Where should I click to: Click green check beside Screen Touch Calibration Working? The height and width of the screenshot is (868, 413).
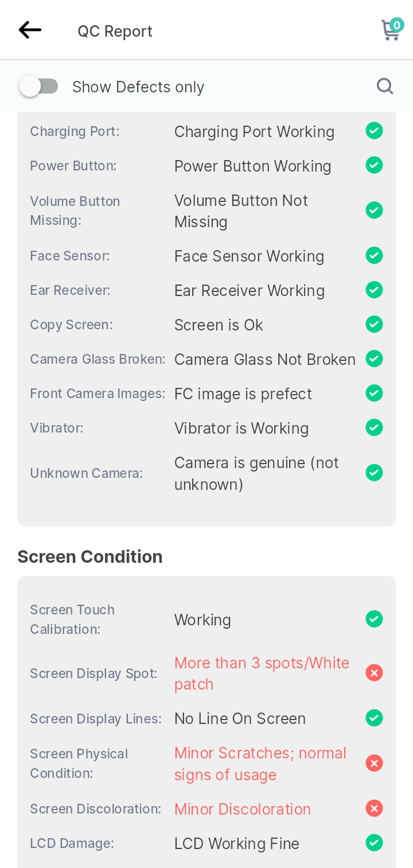[x=374, y=619]
